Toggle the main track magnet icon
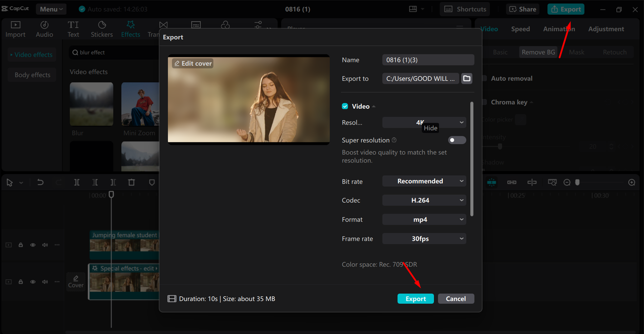This screenshot has height=334, width=644. click(x=492, y=183)
